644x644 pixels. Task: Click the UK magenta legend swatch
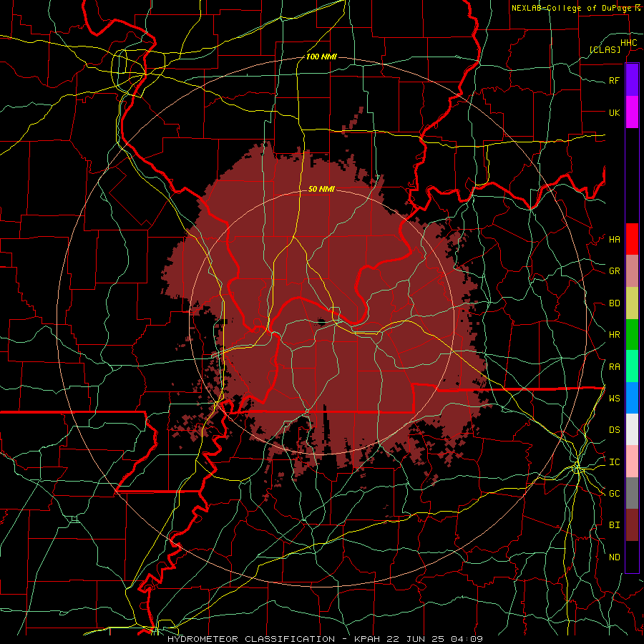pyautogui.click(x=632, y=112)
